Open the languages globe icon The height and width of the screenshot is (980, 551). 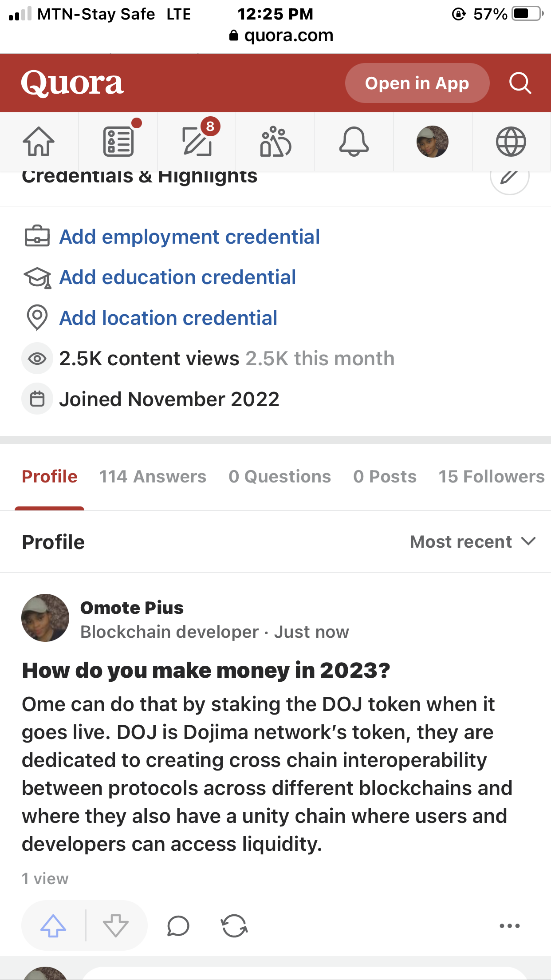pos(511,142)
